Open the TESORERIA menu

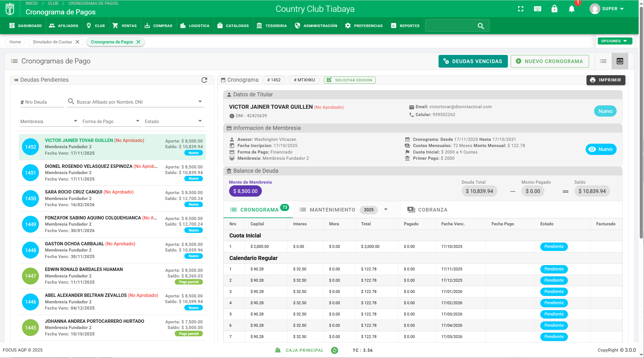(272, 26)
